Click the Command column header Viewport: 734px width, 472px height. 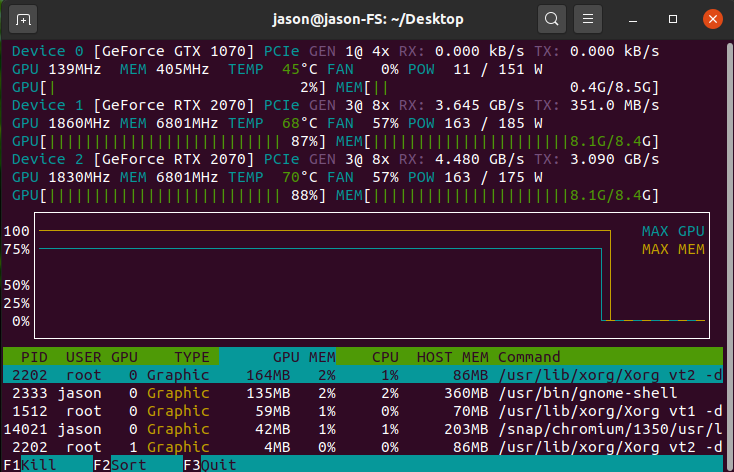point(529,357)
